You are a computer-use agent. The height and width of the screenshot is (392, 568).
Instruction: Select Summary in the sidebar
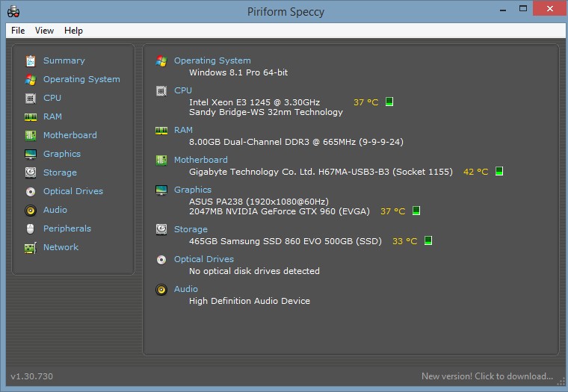coord(64,60)
